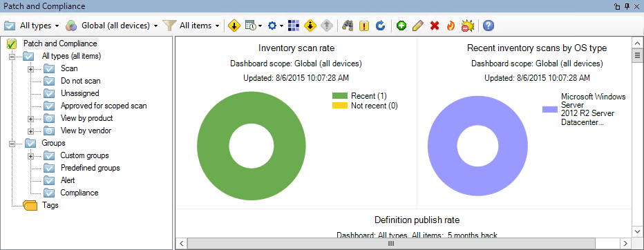The image size is (644, 250).
Task: Click the clipboard exclamation mark icon
Action: pyautogui.click(x=364, y=26)
